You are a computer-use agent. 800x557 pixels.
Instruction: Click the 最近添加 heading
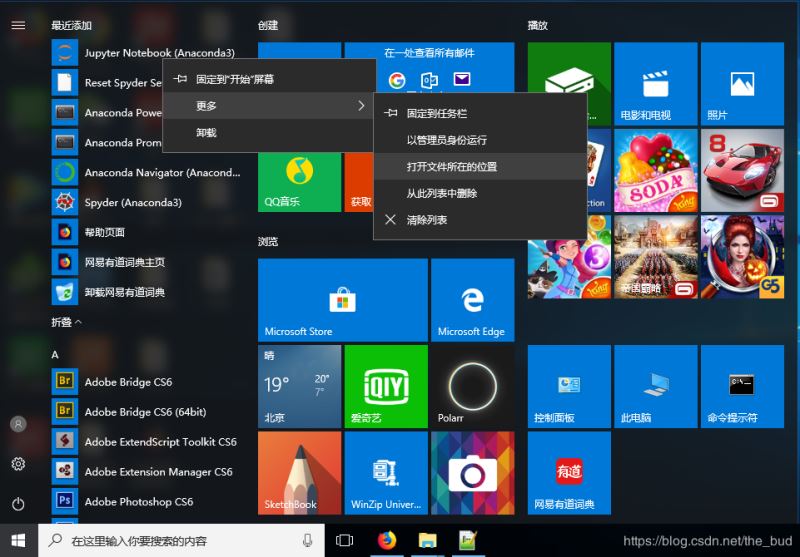pos(71,25)
